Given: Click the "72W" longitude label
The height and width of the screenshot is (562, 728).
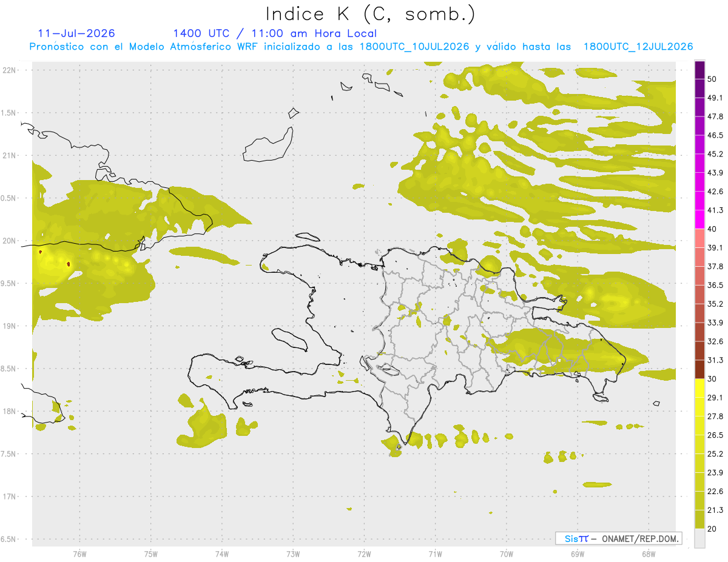Looking at the screenshot, I should point(364,554).
